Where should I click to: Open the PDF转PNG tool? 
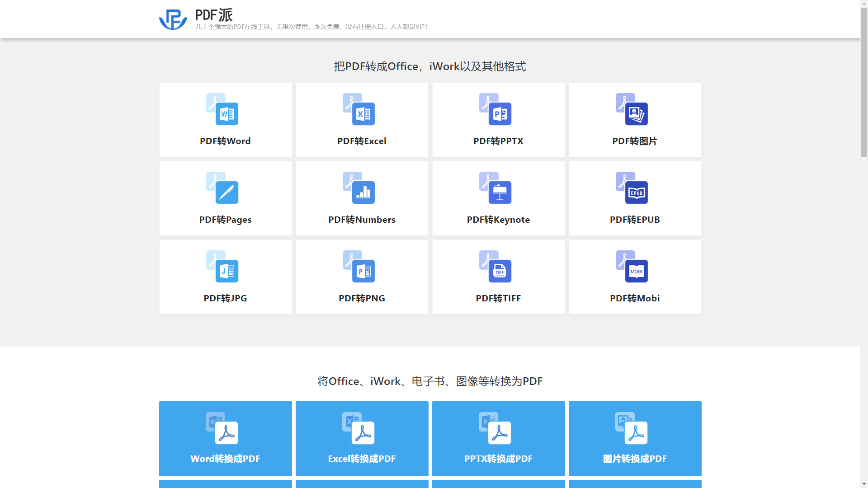362,277
